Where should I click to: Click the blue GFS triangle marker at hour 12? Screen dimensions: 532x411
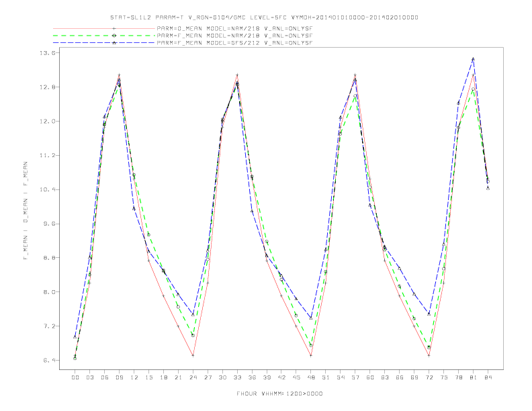tap(134, 209)
